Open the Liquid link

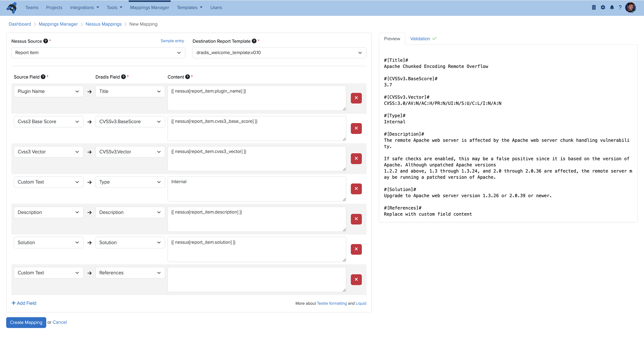click(361, 304)
